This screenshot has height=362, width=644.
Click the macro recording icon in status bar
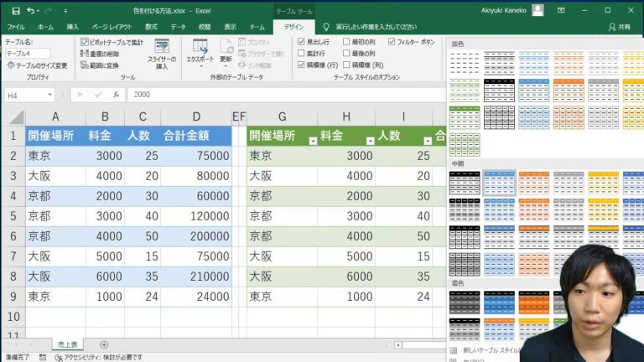43,358
